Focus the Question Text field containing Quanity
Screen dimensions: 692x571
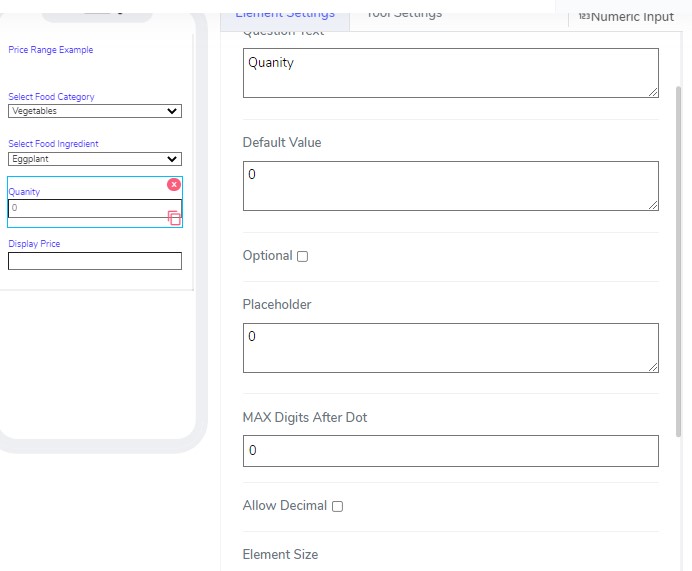(450, 73)
